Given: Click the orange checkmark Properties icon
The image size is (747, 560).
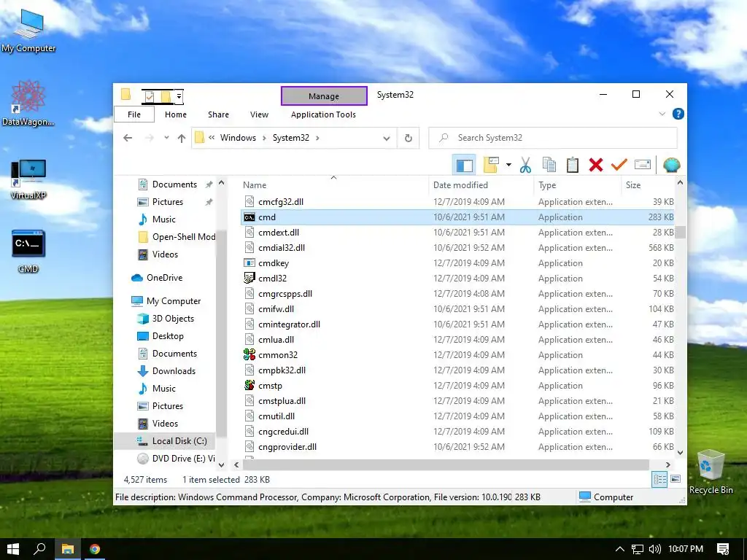Looking at the screenshot, I should click(x=619, y=165).
